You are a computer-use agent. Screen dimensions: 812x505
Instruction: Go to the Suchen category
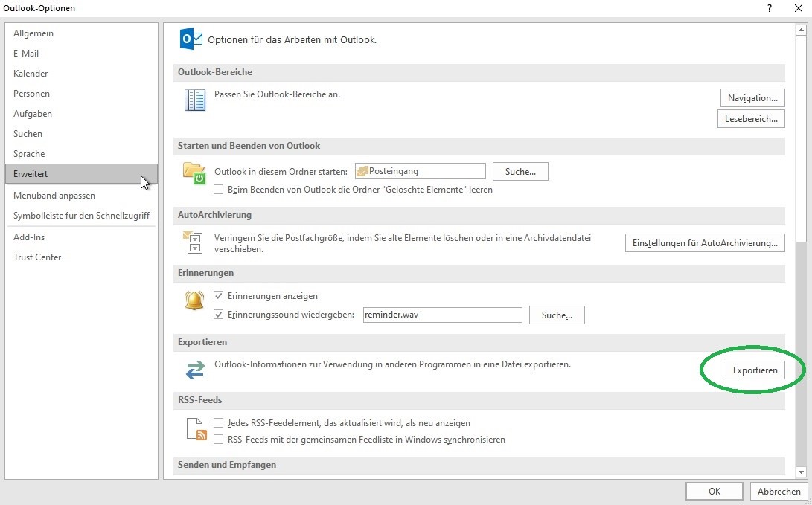click(x=81, y=133)
